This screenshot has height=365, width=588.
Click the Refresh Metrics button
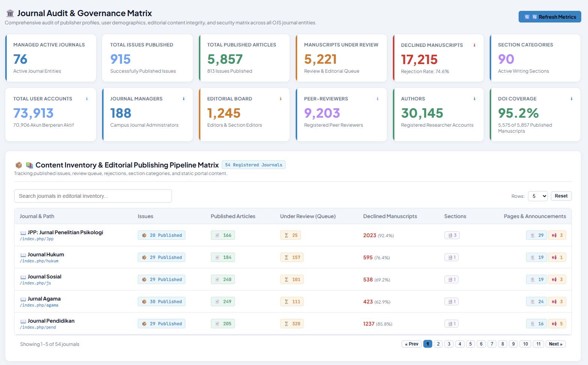tap(550, 17)
